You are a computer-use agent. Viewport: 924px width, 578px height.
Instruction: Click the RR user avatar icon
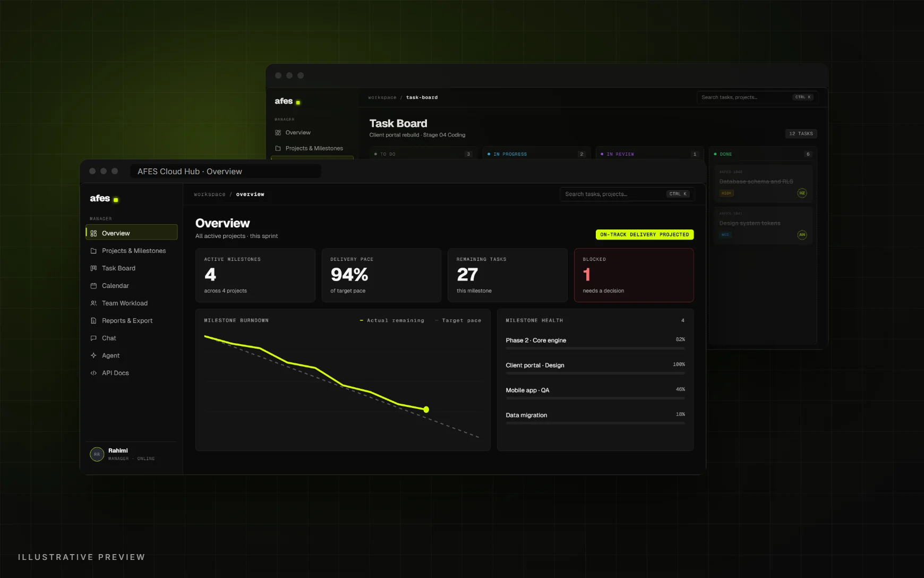97,454
